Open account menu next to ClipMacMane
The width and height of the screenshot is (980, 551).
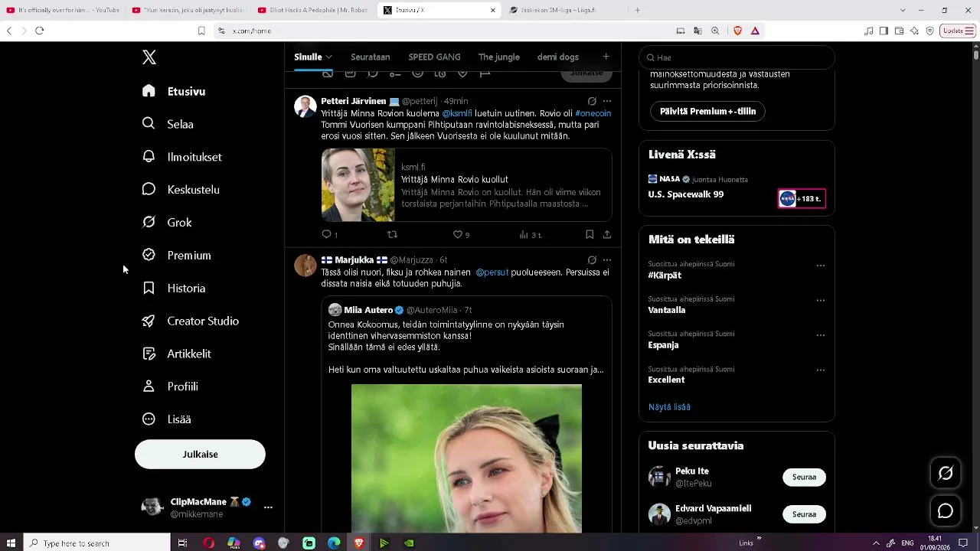point(268,507)
